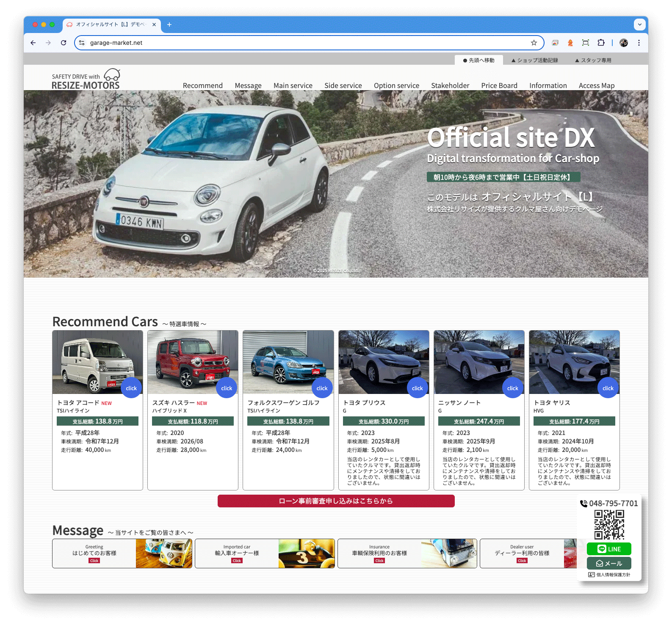
Task: Bookmark this page with the star
Action: pyautogui.click(x=534, y=43)
